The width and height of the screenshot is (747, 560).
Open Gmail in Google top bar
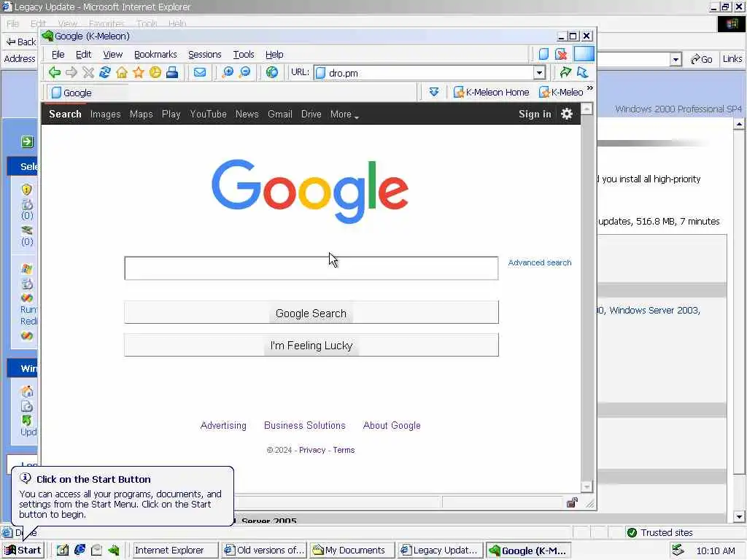tap(279, 114)
